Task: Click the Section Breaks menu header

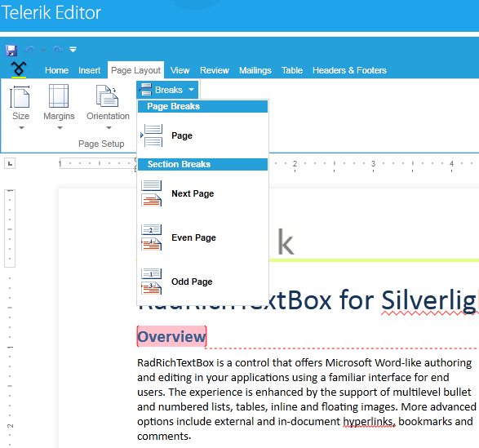Action: pyautogui.click(x=202, y=164)
